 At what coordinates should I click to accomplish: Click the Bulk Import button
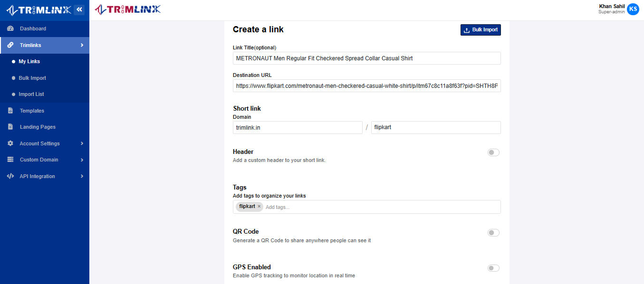click(x=481, y=29)
